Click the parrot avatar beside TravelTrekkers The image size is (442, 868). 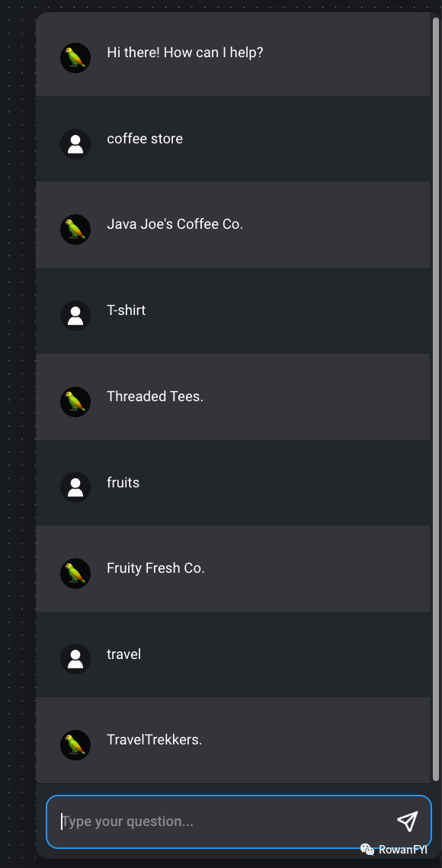point(75,745)
